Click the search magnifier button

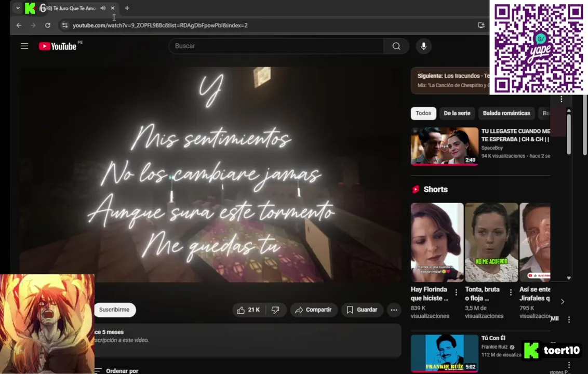[396, 46]
